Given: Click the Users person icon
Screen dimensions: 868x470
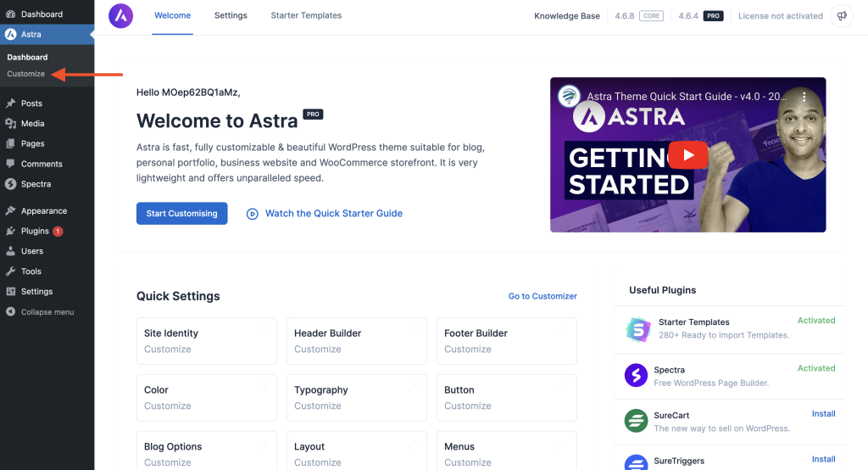Looking at the screenshot, I should coord(10,251).
